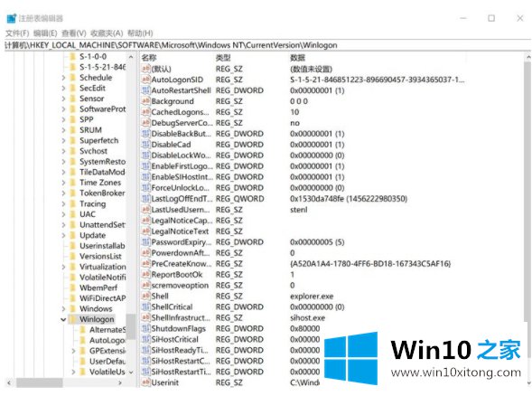Select the PowerdownAfterShutdown value name
The width and height of the screenshot is (532, 396).
(180, 253)
